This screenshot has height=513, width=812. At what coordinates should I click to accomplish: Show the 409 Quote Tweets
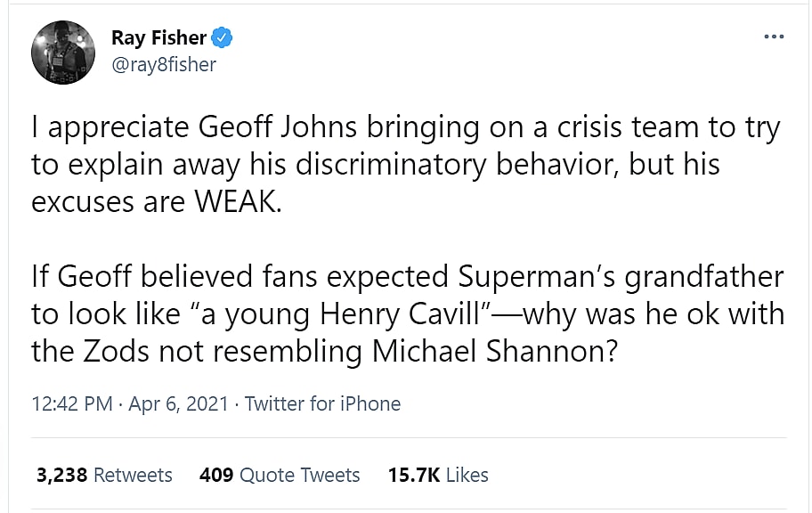(x=280, y=475)
